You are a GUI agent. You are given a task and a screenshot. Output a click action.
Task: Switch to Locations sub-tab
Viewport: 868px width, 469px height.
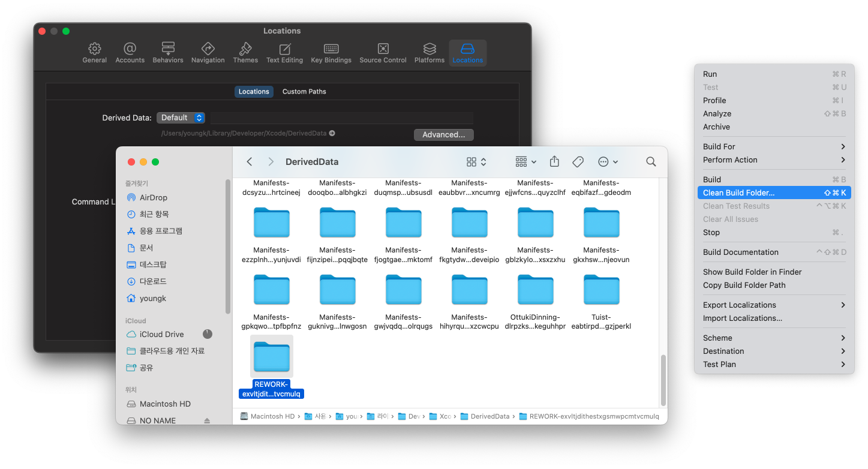[254, 92]
